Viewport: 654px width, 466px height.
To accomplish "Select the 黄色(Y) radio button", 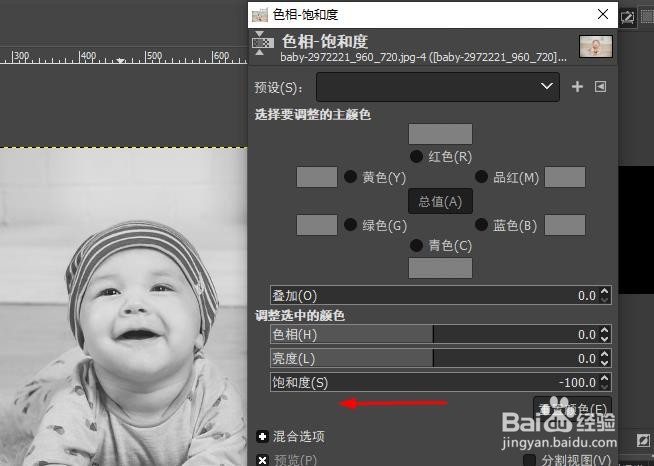I will (350, 176).
